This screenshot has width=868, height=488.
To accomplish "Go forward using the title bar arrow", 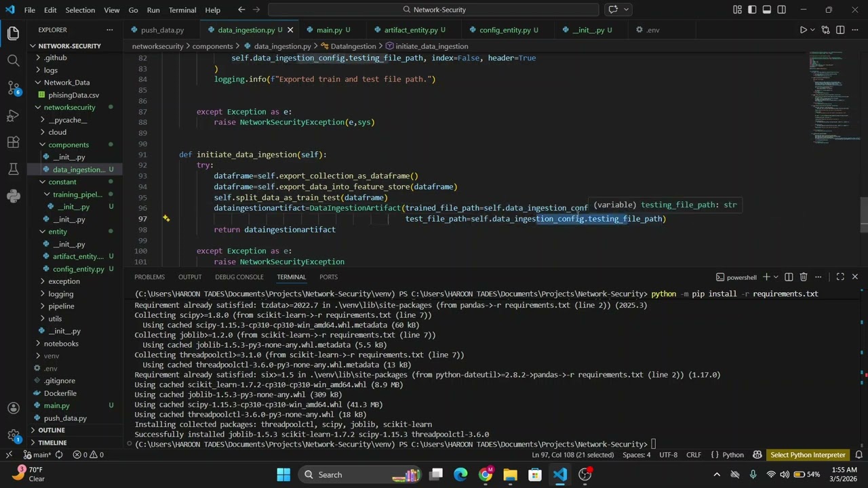I will point(258,9).
